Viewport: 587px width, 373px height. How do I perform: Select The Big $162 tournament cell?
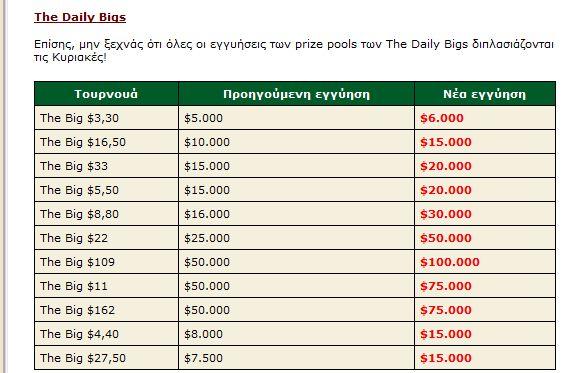tap(106, 310)
